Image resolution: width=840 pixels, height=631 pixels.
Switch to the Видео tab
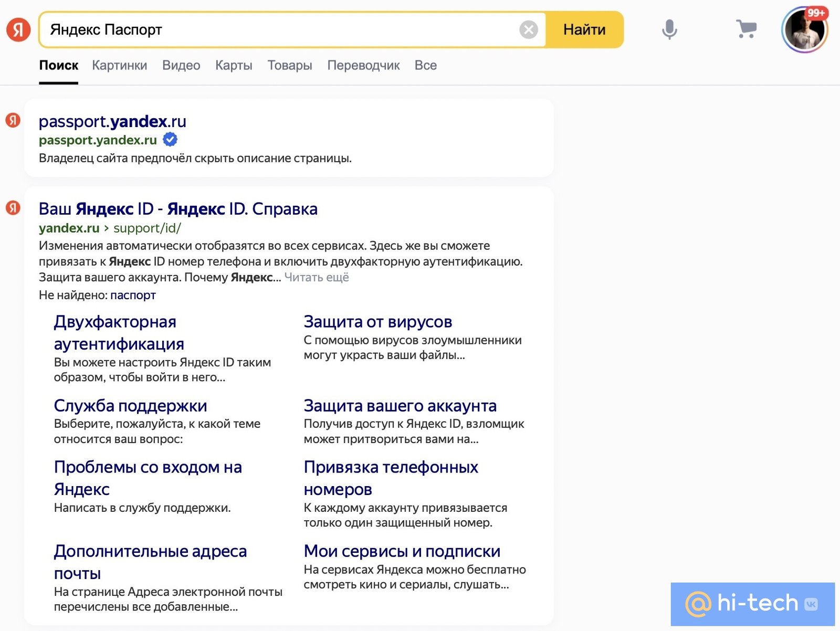181,65
